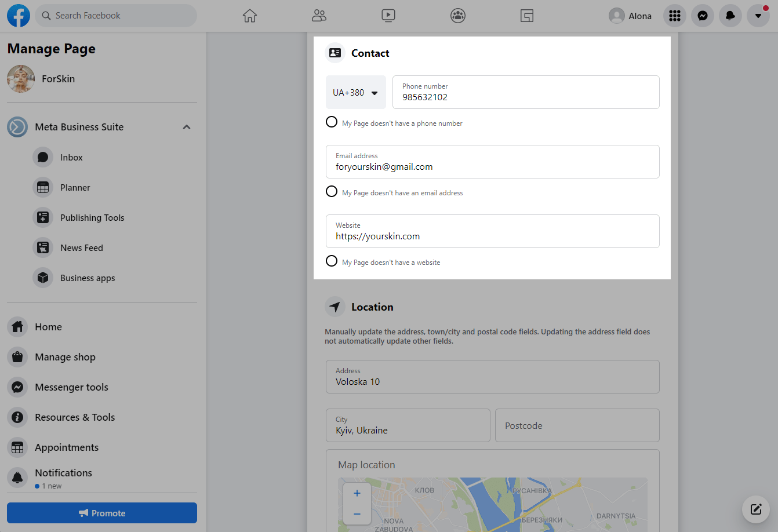Image resolution: width=778 pixels, height=532 pixels.
Task: Open the Watch video icon
Action: 388,16
